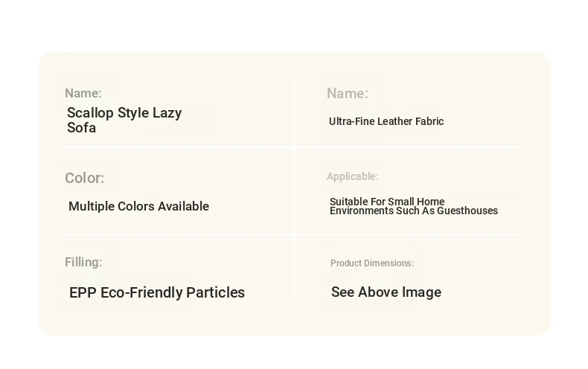This screenshot has height=369, width=588.
Task: Select the "Ultra-Fine Leather Fabric" text
Action: point(386,122)
